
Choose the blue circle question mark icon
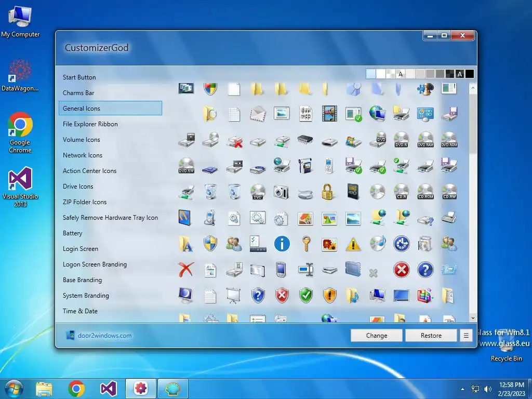tap(425, 270)
